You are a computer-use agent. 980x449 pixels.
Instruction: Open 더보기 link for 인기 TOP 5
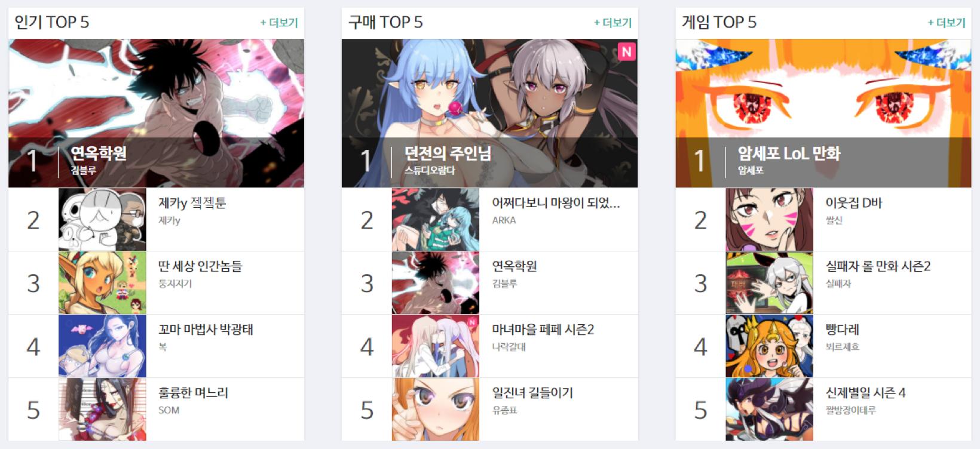[279, 23]
